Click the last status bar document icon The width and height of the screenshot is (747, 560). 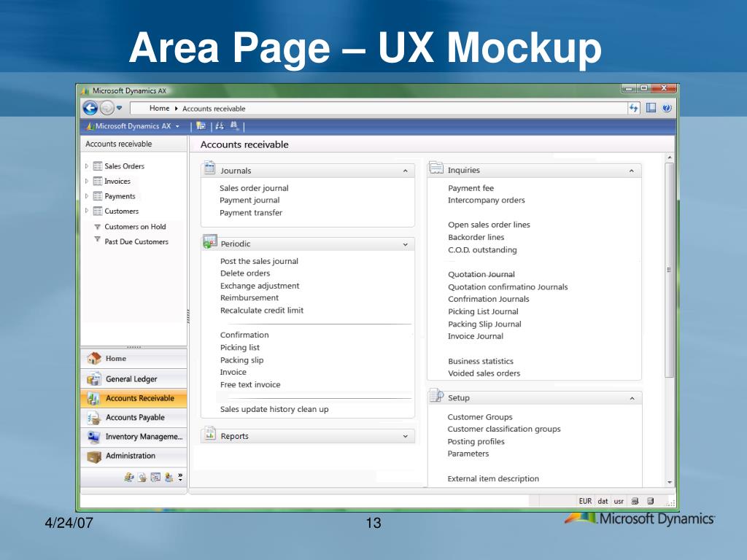tap(650, 501)
